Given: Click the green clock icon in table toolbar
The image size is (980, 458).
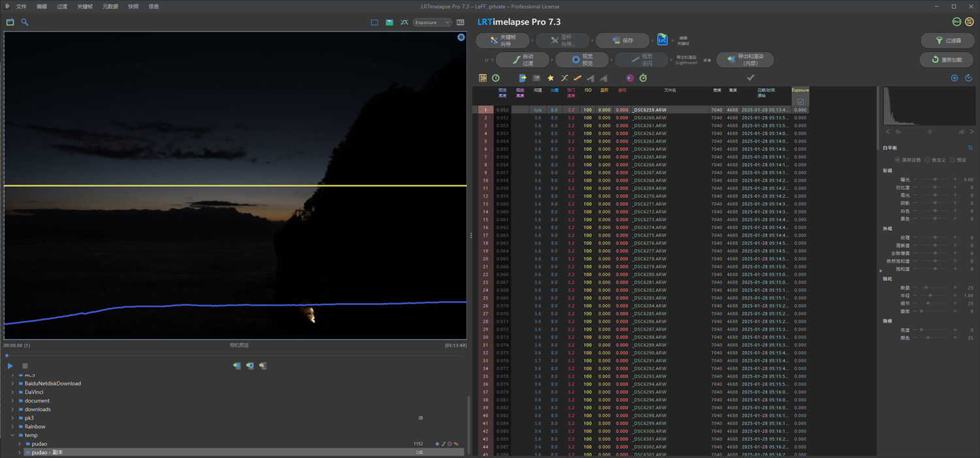Looking at the screenshot, I should tap(496, 78).
